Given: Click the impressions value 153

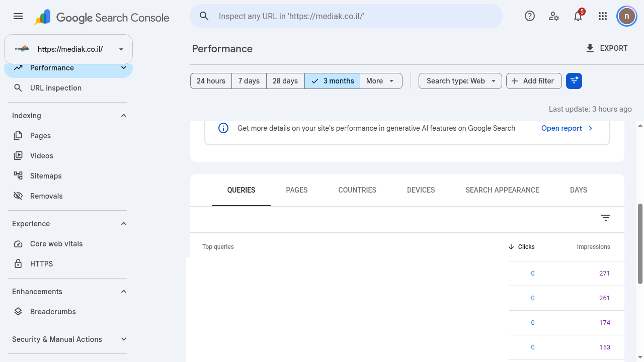Looking at the screenshot, I should tap(604, 347).
